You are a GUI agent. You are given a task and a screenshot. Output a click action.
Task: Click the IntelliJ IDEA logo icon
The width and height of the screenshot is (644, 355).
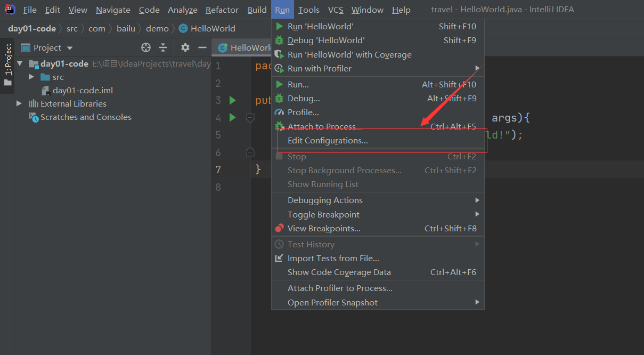click(10, 10)
